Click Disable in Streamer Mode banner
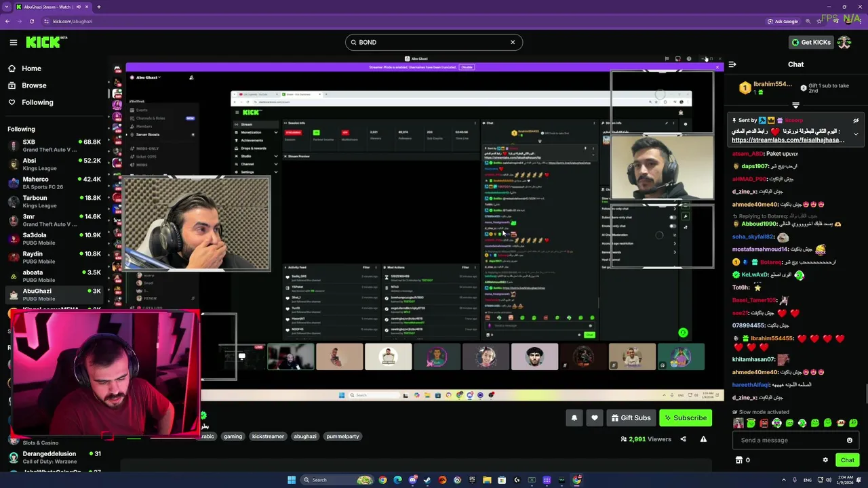 coord(467,67)
